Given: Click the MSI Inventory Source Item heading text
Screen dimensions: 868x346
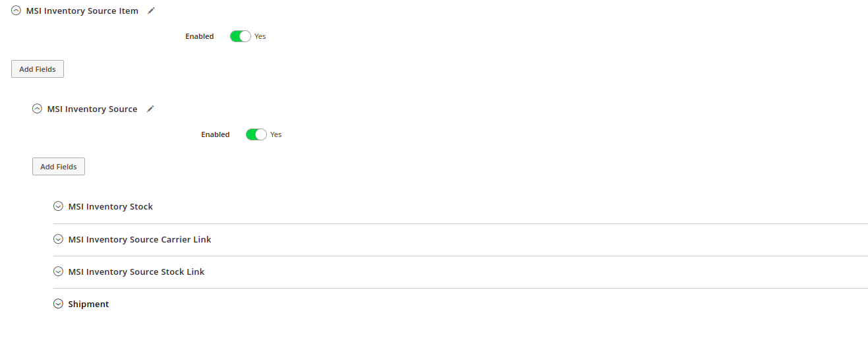Looking at the screenshot, I should click(82, 11).
